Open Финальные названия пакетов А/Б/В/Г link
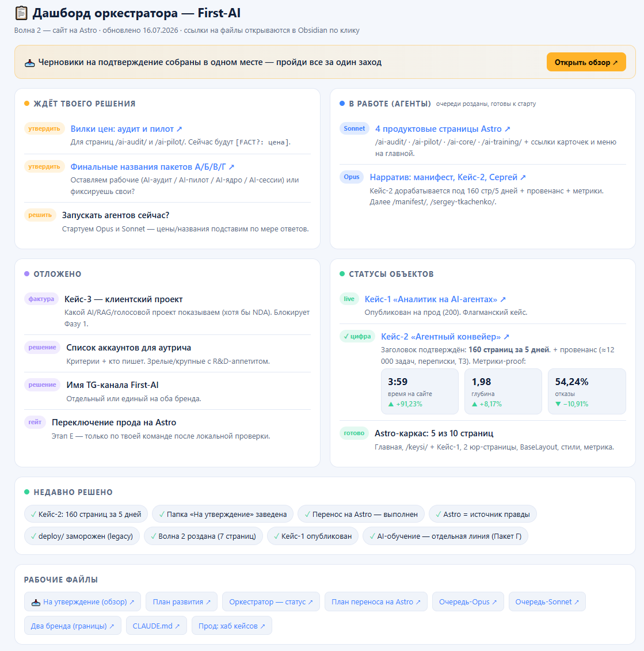Screen dimensions: 644x651 (x=153, y=167)
